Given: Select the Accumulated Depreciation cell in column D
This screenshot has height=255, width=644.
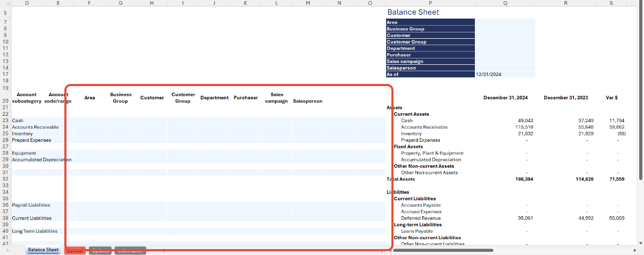Looking at the screenshot, I should coord(41,159).
